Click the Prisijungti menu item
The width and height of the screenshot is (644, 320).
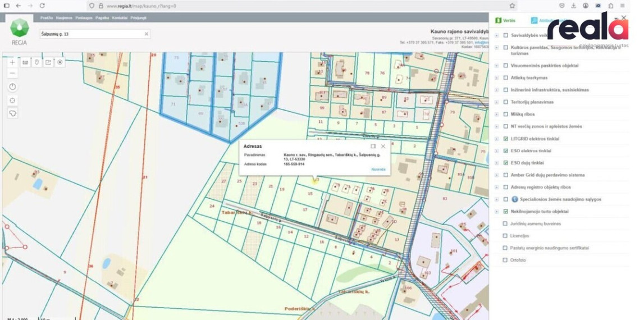[139, 18]
